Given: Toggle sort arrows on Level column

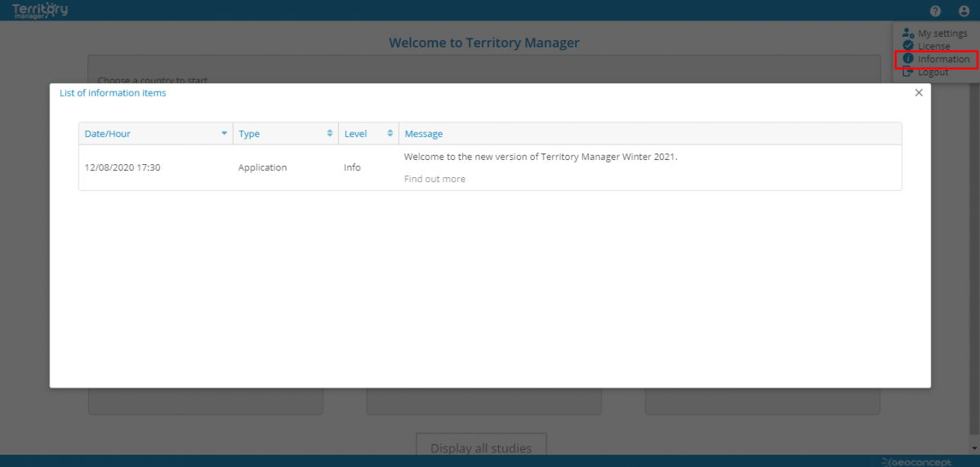Looking at the screenshot, I should point(390,134).
